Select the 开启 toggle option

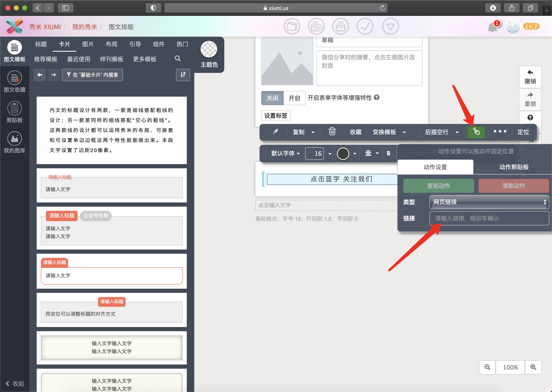(294, 98)
